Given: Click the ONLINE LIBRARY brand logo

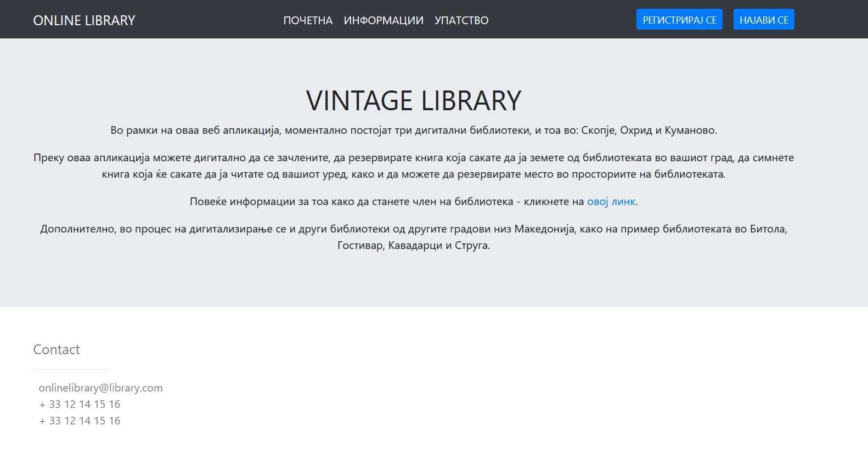Looking at the screenshot, I should coord(84,20).
